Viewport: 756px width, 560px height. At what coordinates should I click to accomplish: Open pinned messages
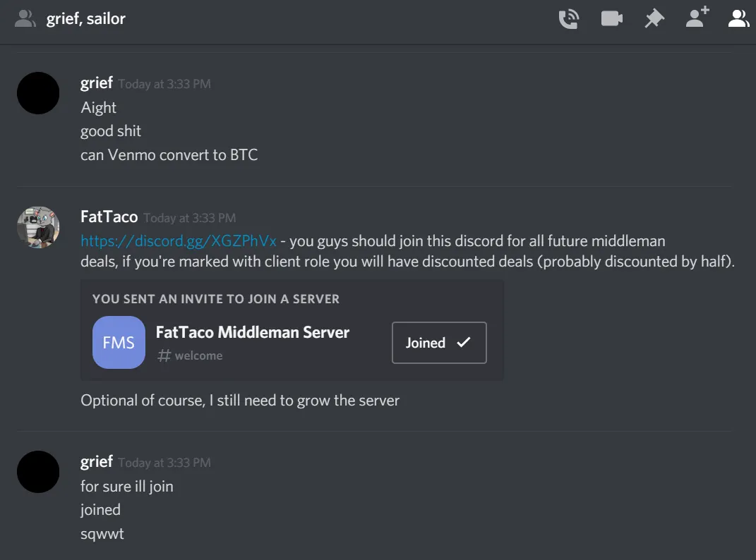654,19
